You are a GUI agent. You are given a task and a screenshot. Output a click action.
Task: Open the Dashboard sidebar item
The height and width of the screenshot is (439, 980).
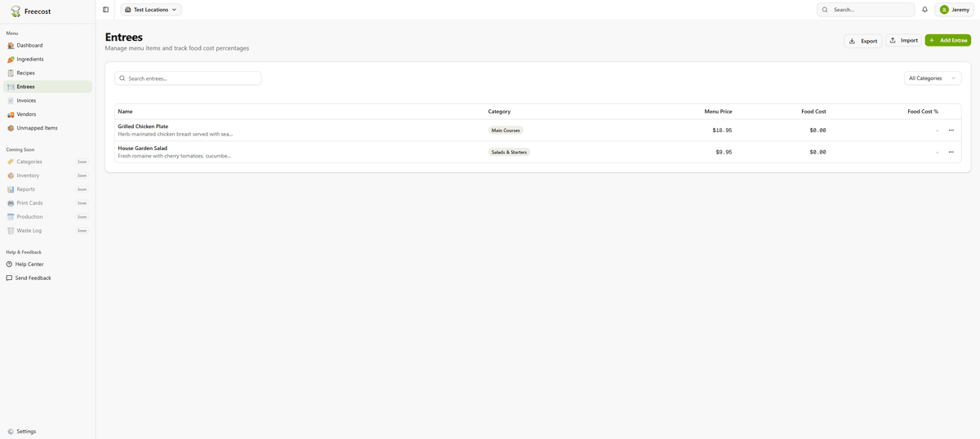pos(29,46)
